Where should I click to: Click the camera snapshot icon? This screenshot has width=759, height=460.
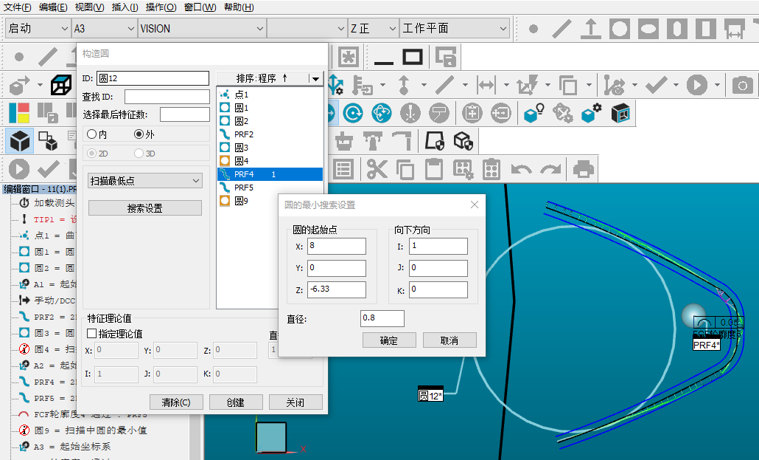pos(742,86)
